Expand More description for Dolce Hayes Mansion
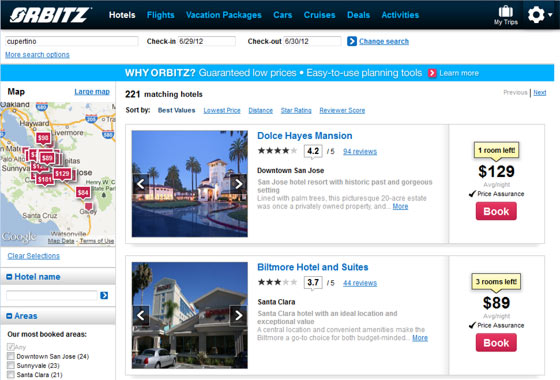 400,206
